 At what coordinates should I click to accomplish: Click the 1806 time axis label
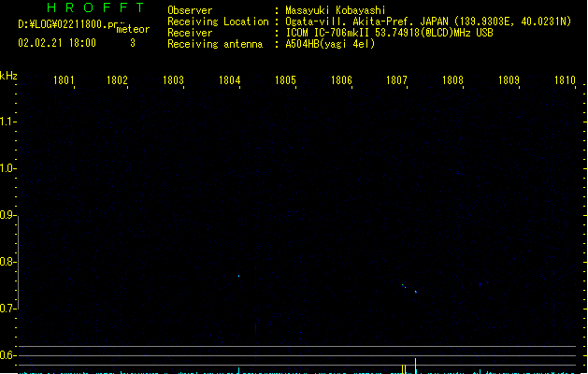coord(341,80)
